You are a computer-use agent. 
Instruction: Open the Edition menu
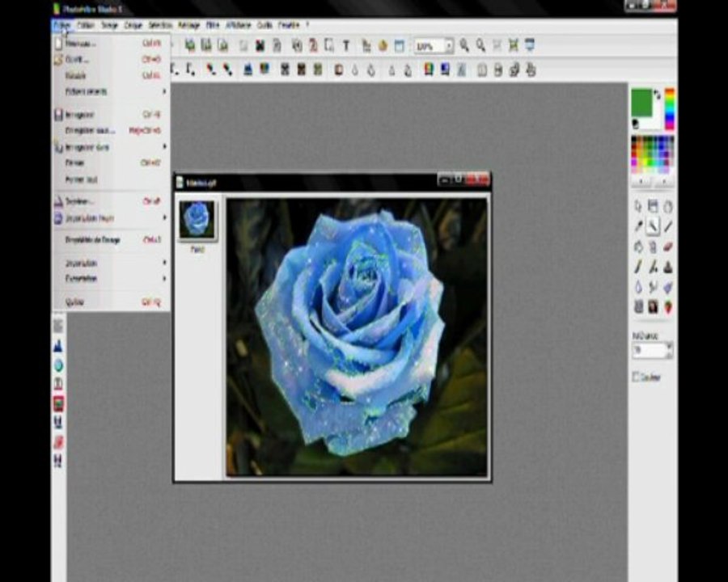(86, 25)
